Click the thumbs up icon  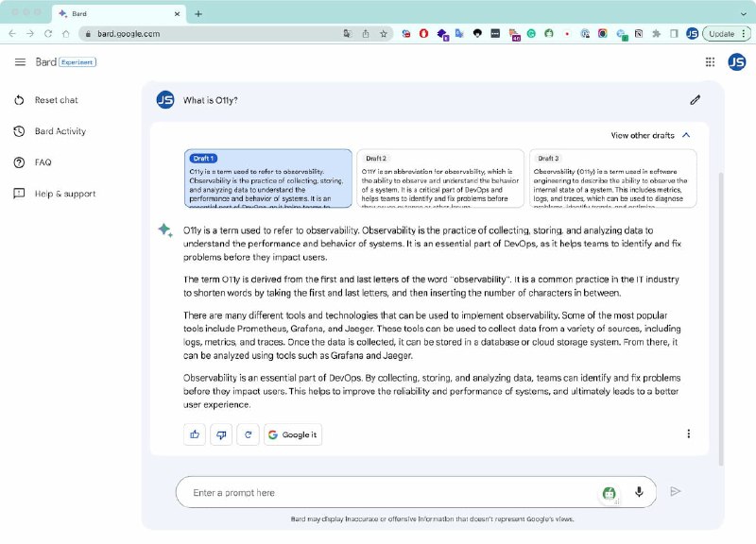click(x=196, y=434)
